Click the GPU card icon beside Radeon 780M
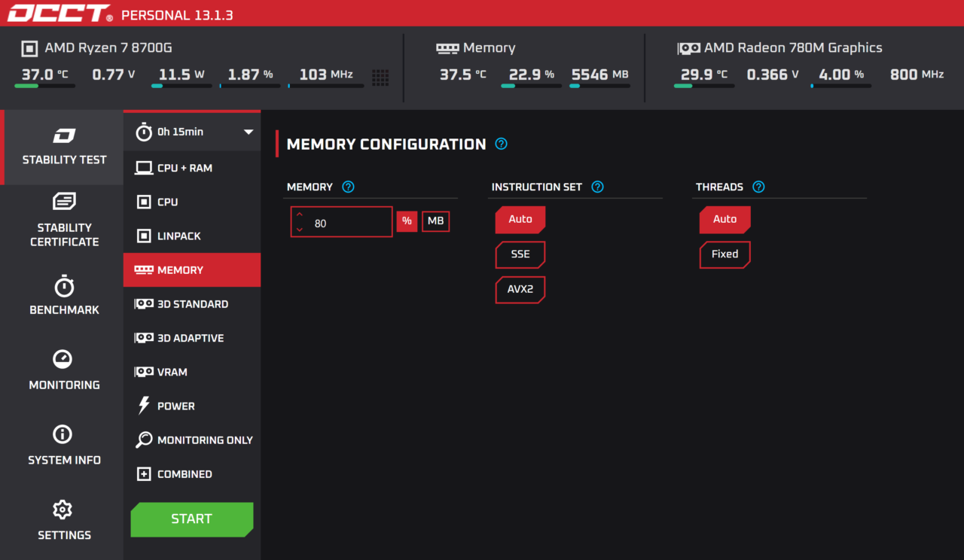 tap(688, 48)
